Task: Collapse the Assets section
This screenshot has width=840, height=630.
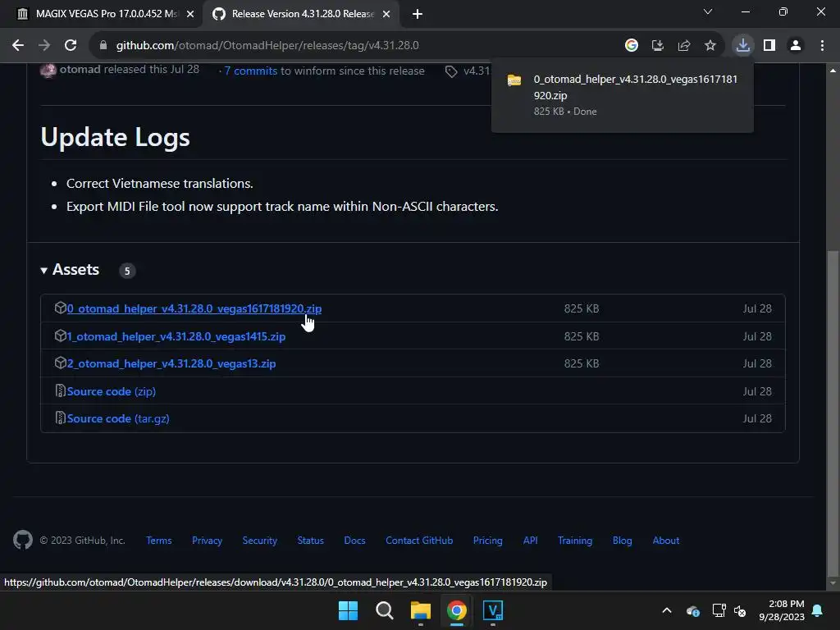Action: pyautogui.click(x=71, y=269)
